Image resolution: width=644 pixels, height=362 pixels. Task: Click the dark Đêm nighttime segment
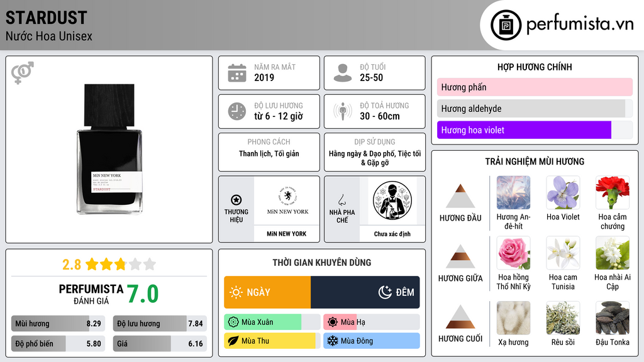(365, 292)
